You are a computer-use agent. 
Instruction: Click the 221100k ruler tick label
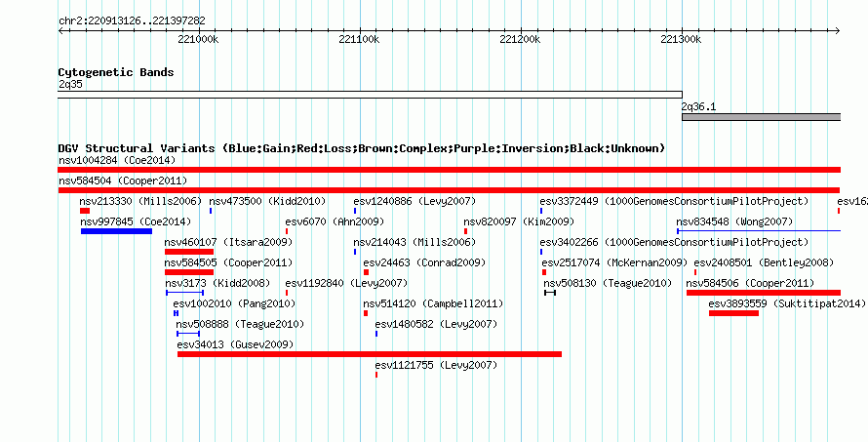(x=360, y=39)
